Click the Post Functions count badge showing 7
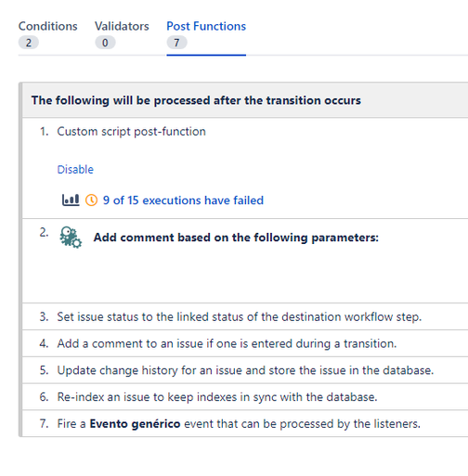 (176, 43)
